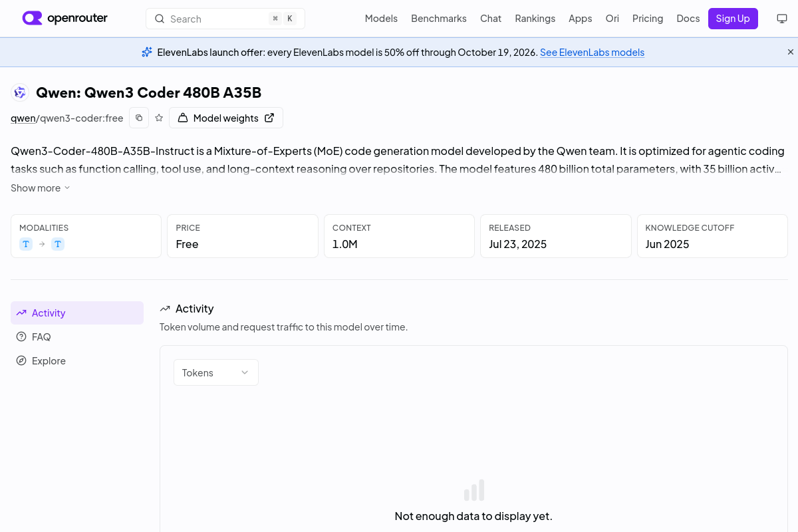Image resolution: width=798 pixels, height=532 pixels.
Task: Click the 'Not enough data to display yet.' message
Action: 473,516
